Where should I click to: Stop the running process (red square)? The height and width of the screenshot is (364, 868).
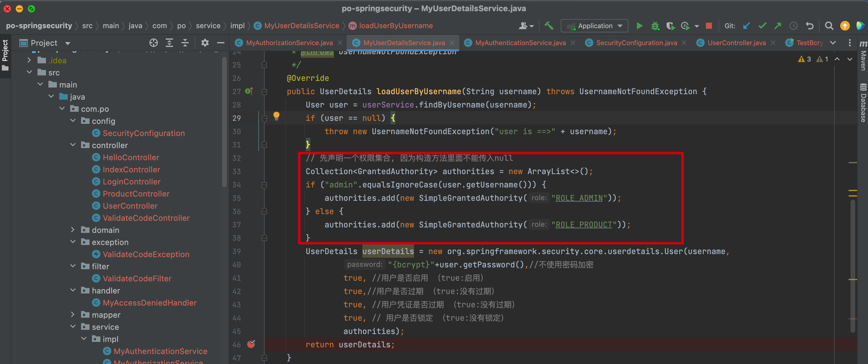pyautogui.click(x=709, y=26)
